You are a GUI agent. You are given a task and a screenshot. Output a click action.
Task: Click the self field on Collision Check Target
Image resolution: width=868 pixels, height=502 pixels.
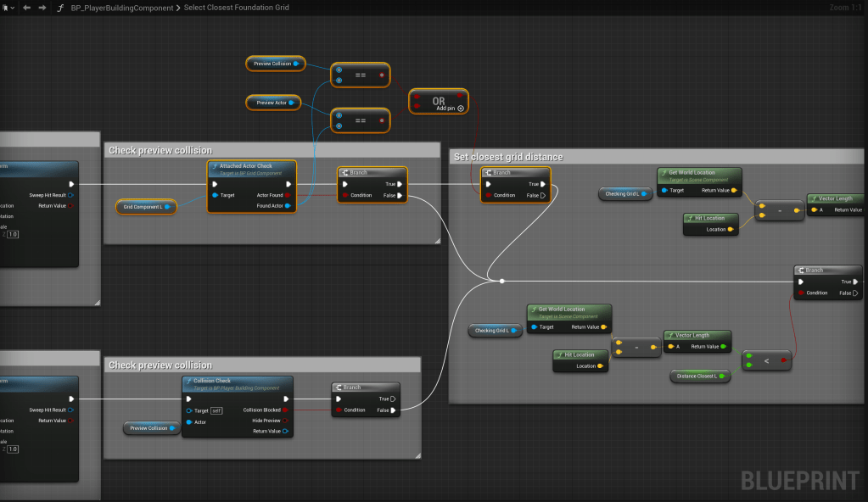(216, 410)
